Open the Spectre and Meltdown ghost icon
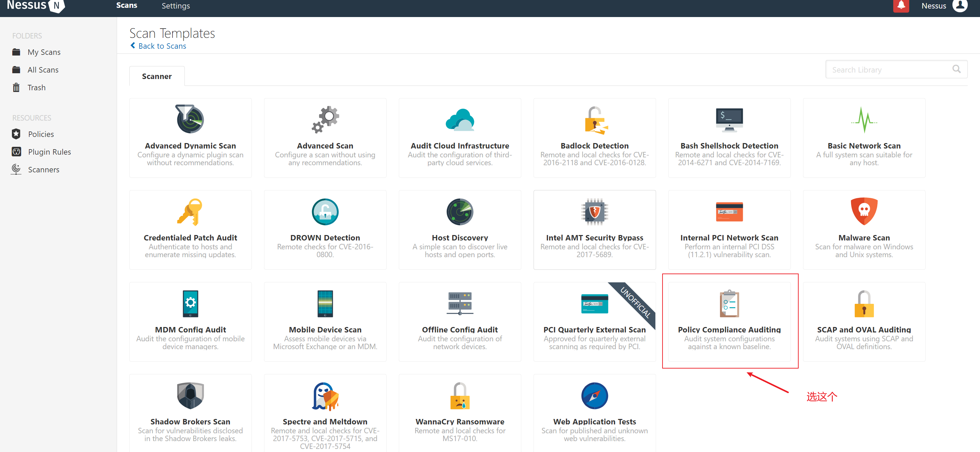Viewport: 980px width, 452px height. 325,396
